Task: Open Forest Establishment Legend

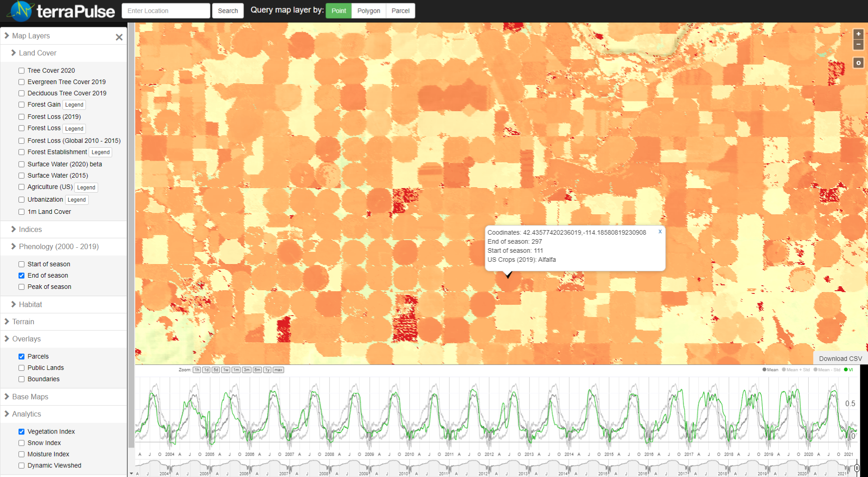Action: [x=100, y=152]
